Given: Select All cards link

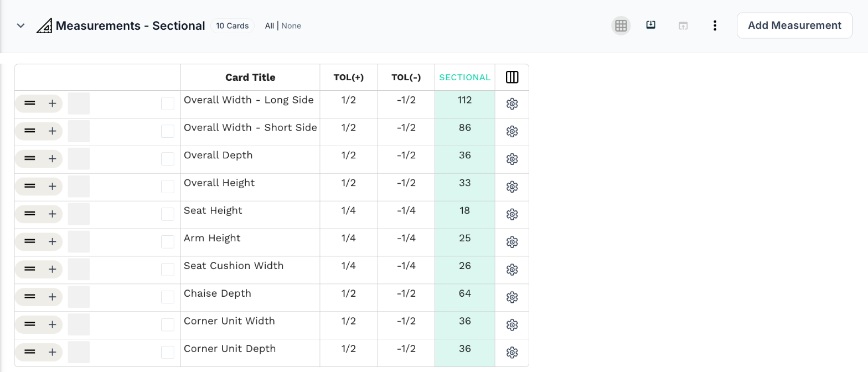Looking at the screenshot, I should 269,25.
